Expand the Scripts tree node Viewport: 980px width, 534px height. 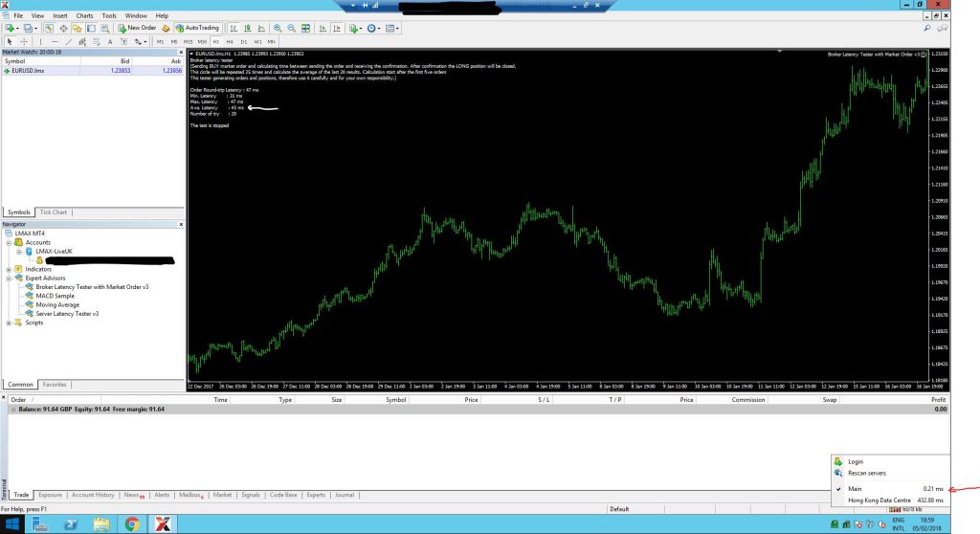(9, 323)
